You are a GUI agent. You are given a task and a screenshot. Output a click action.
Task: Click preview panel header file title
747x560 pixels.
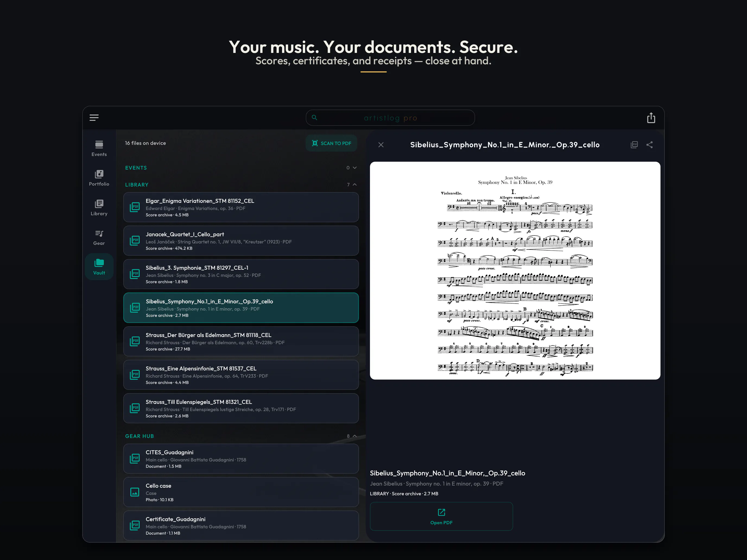(505, 145)
